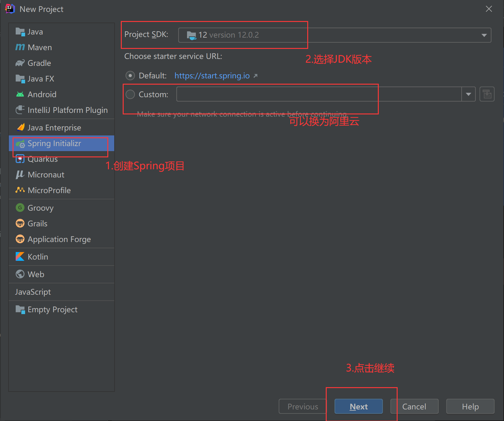Click the Java Enterprise flame icon
The width and height of the screenshot is (504, 421).
pos(21,127)
